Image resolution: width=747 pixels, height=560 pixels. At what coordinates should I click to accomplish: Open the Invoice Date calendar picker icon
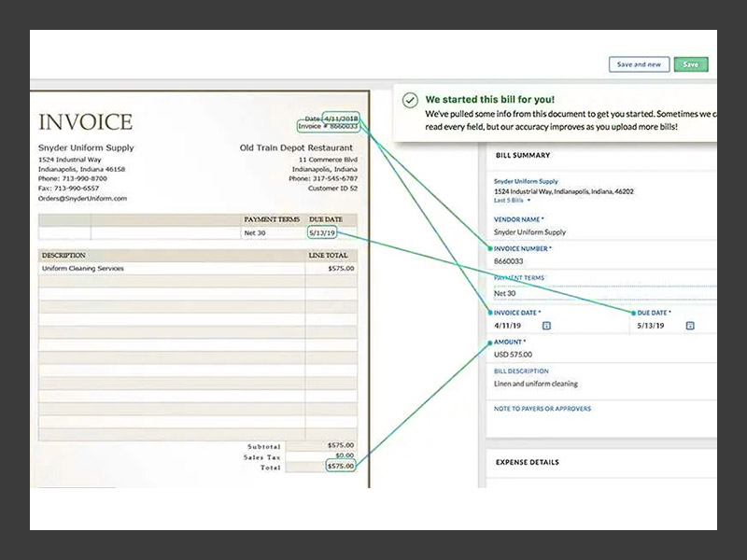click(x=546, y=326)
